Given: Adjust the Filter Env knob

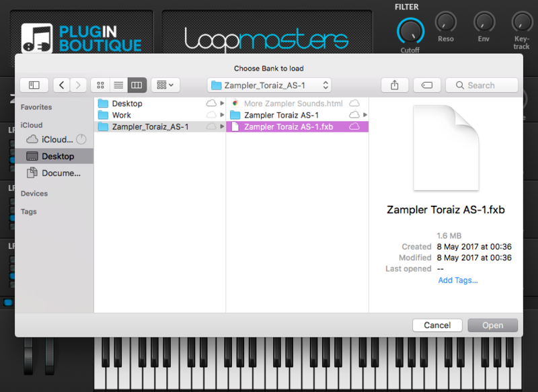Looking at the screenshot, I should [x=484, y=23].
